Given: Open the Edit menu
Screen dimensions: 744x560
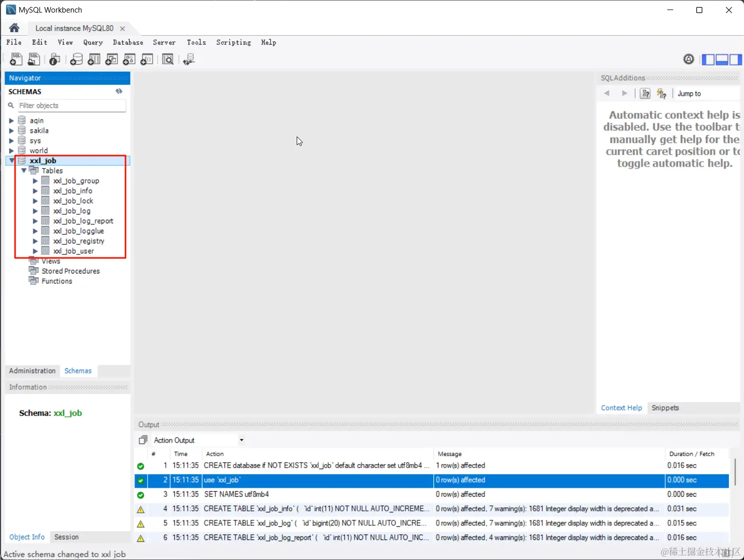Looking at the screenshot, I should tap(40, 42).
